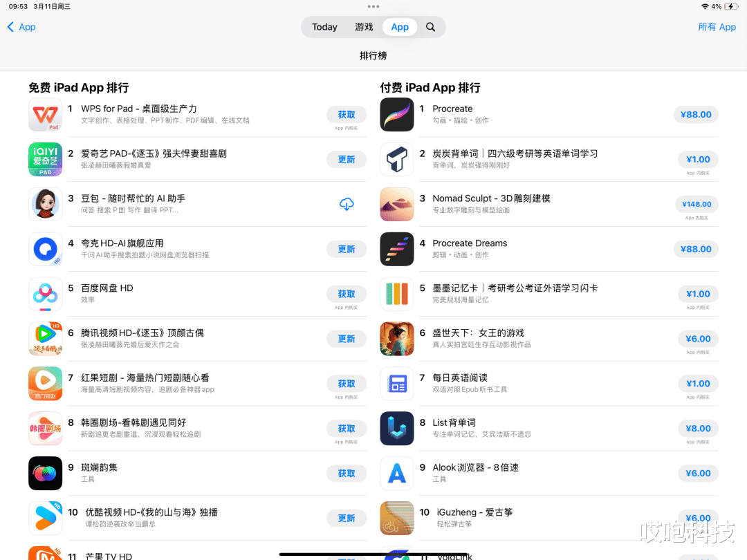The image size is (747, 560).
Task: Buy 墨墨记忆卡 for ¥1.00
Action: click(699, 294)
